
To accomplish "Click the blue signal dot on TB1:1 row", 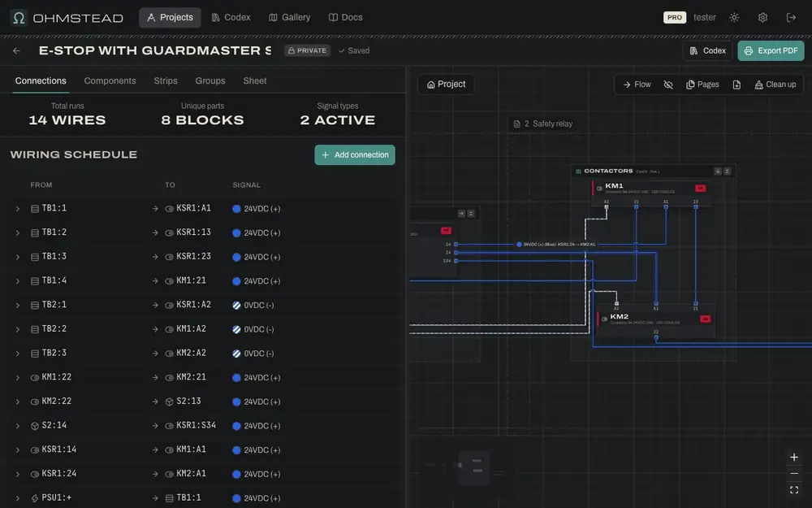I will 236,209.
